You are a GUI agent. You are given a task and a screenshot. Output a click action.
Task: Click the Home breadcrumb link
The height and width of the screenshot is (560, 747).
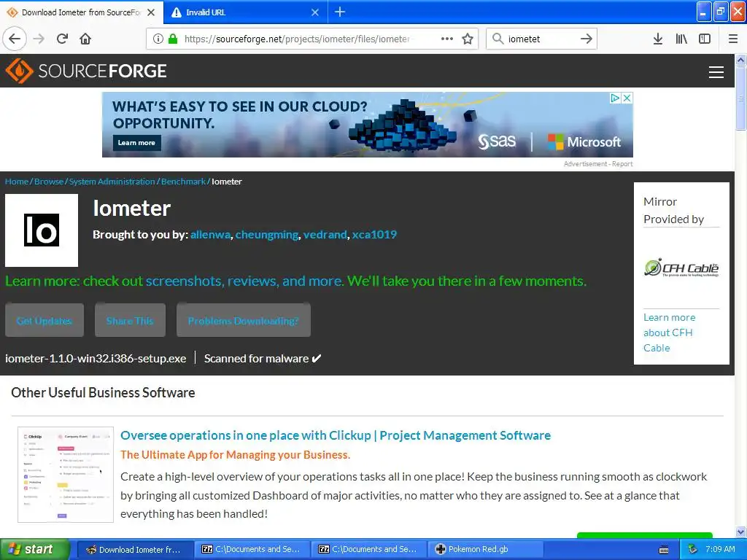pyautogui.click(x=17, y=182)
